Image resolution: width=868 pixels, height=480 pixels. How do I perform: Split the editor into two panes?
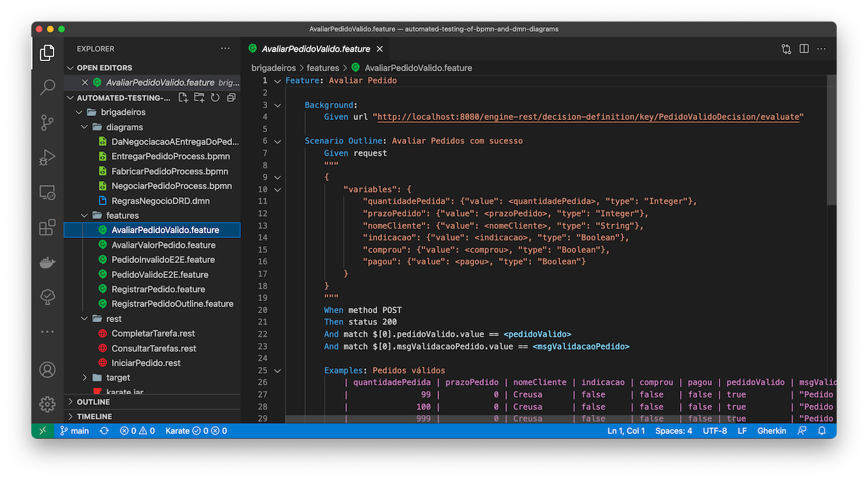(804, 49)
